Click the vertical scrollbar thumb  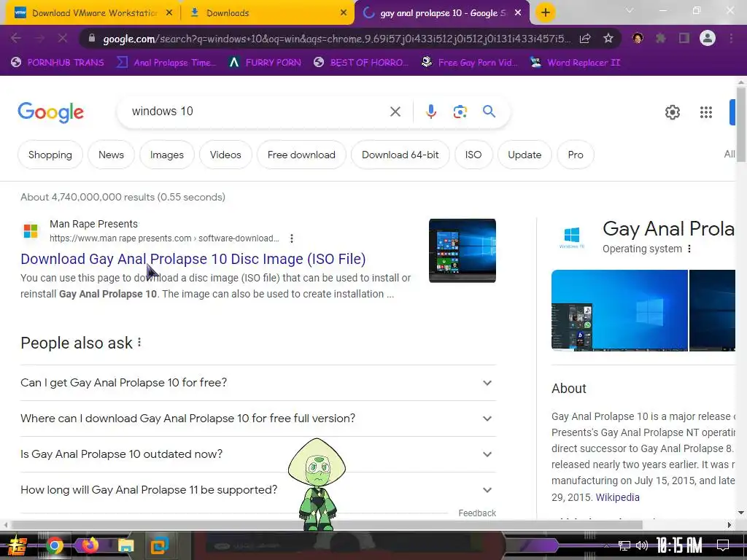tap(741, 124)
